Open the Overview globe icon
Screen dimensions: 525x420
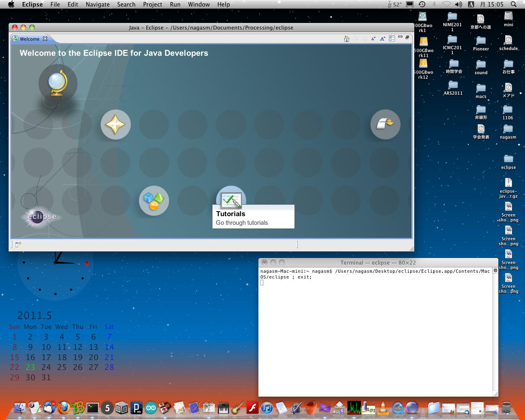click(57, 83)
